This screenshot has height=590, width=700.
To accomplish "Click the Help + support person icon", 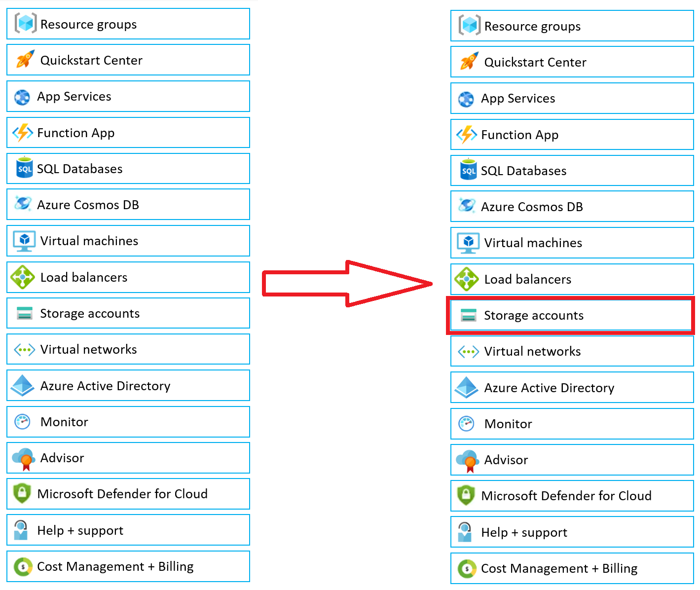I will point(21,530).
